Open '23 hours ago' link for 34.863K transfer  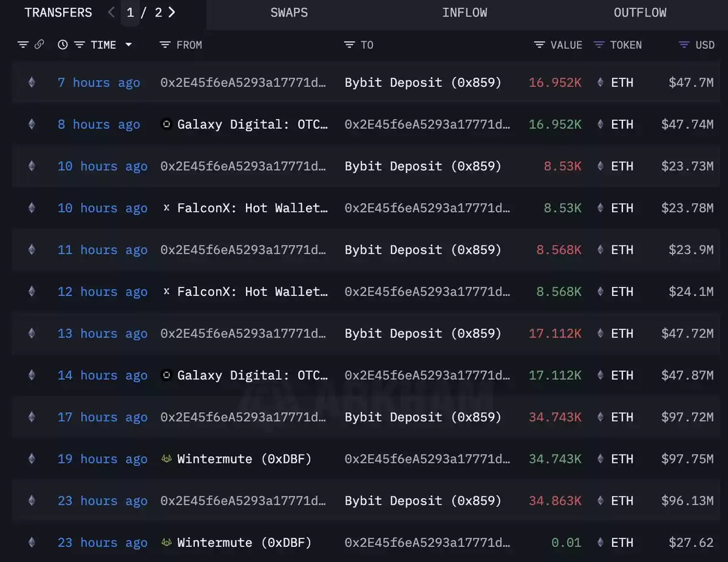[102, 501]
